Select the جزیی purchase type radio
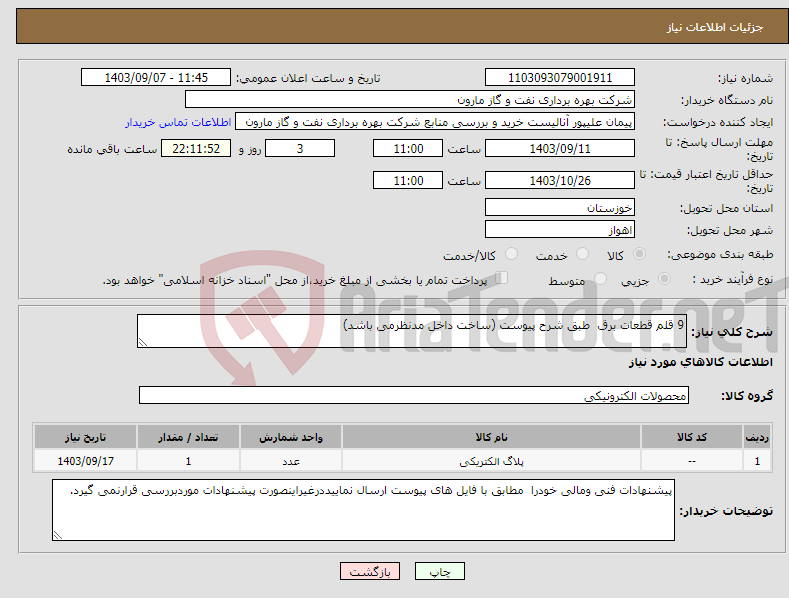 664,279
